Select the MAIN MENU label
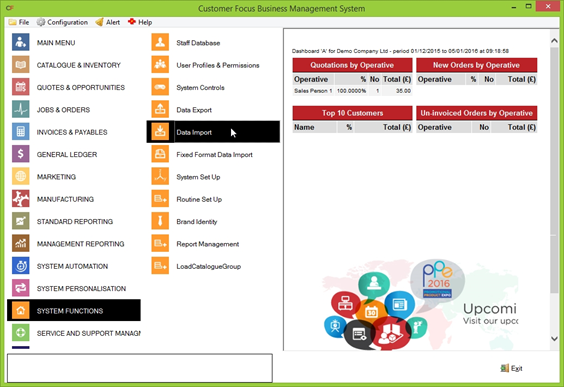Image resolution: width=564 pixels, height=387 pixels. coord(56,43)
